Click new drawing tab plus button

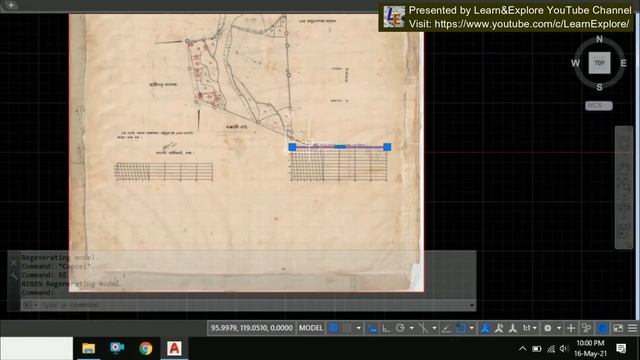coord(11,5)
